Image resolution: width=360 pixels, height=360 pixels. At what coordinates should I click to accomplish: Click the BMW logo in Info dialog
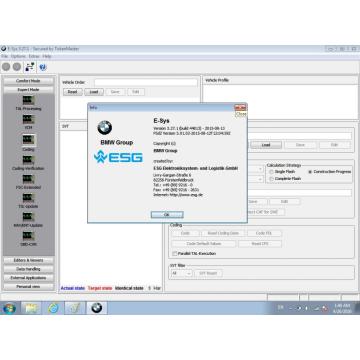[105, 128]
